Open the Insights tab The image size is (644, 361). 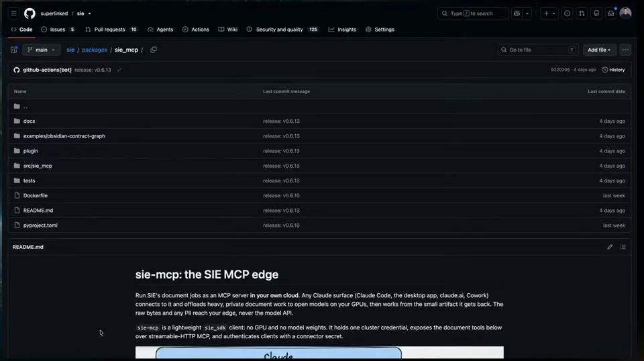point(342,30)
